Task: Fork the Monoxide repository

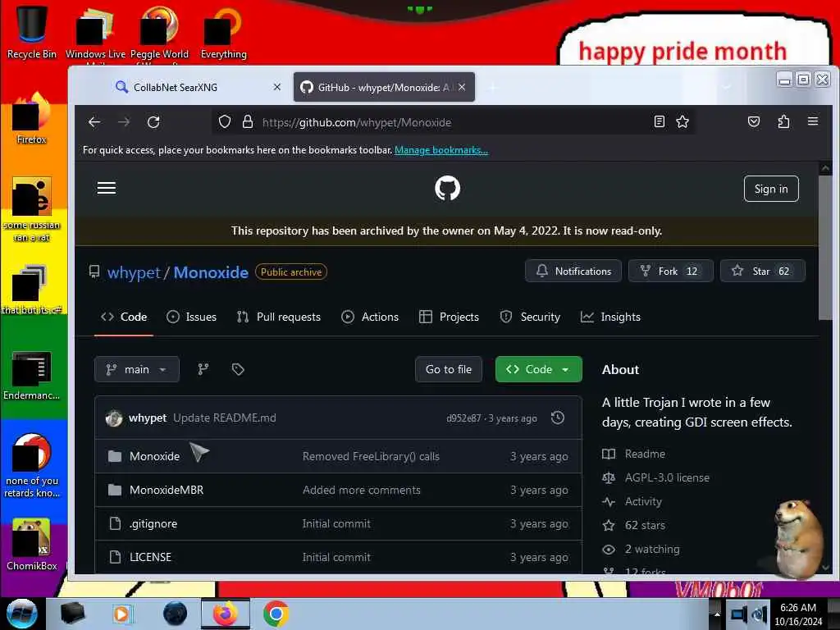Action: tap(671, 271)
